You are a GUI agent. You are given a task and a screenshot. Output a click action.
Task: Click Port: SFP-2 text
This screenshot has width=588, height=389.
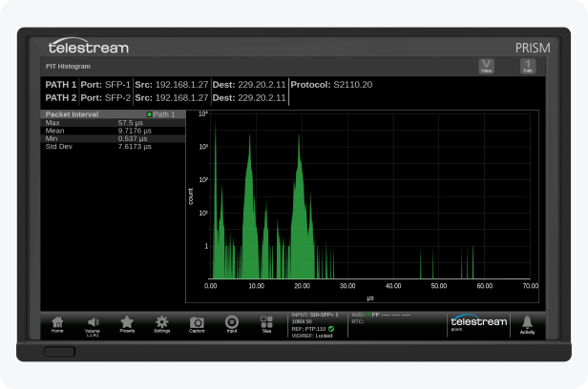tap(106, 97)
